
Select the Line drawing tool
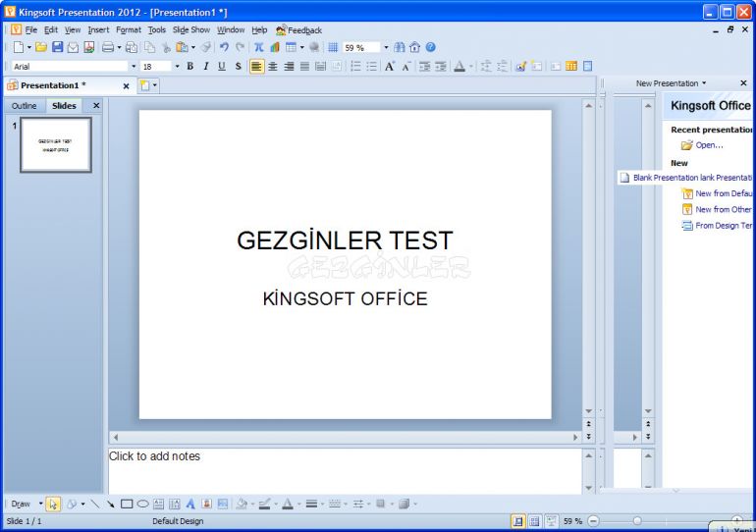95,505
